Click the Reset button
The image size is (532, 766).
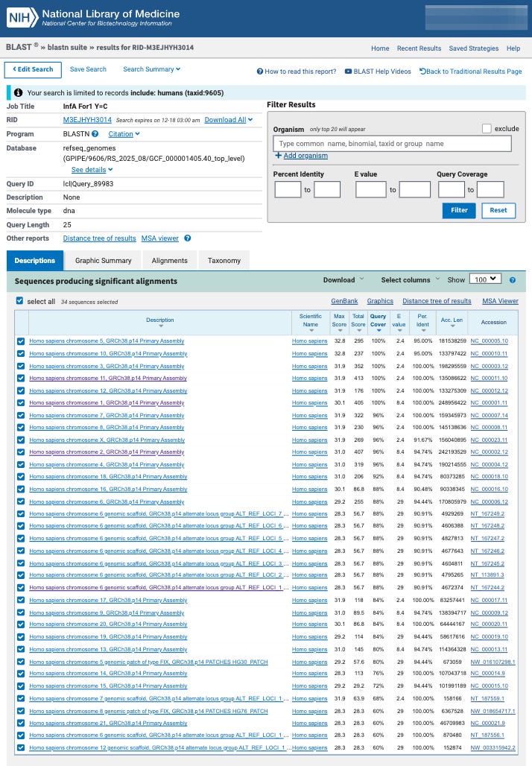coord(498,210)
